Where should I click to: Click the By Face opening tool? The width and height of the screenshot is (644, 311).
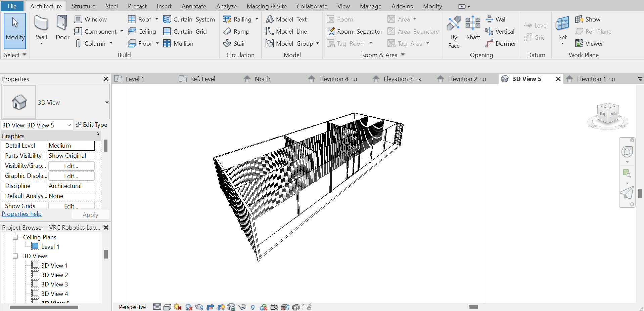(x=454, y=32)
